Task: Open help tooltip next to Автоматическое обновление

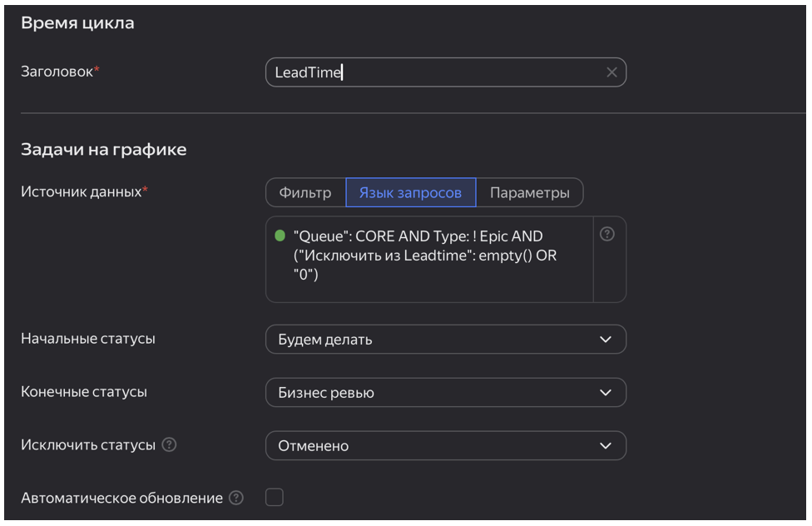Action: 236,498
